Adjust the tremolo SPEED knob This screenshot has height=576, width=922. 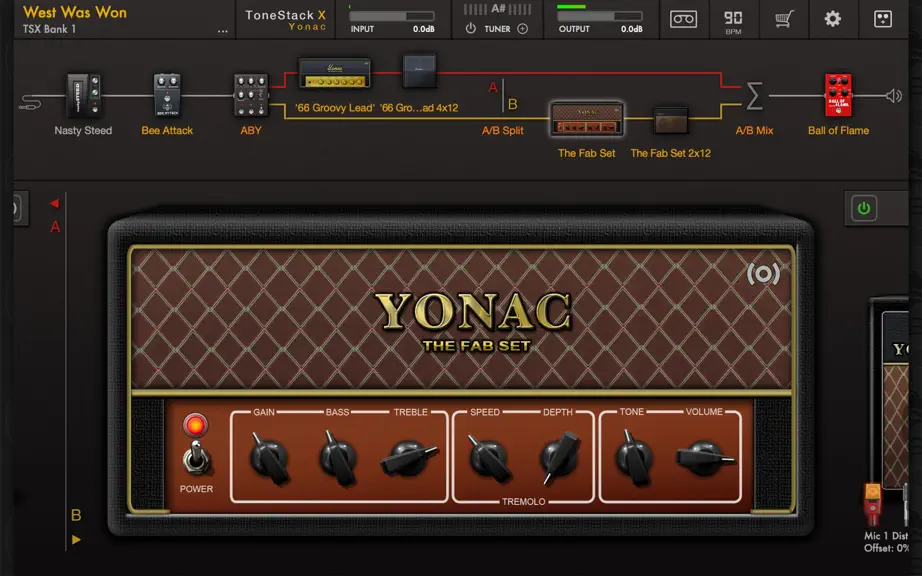pyautogui.click(x=489, y=458)
